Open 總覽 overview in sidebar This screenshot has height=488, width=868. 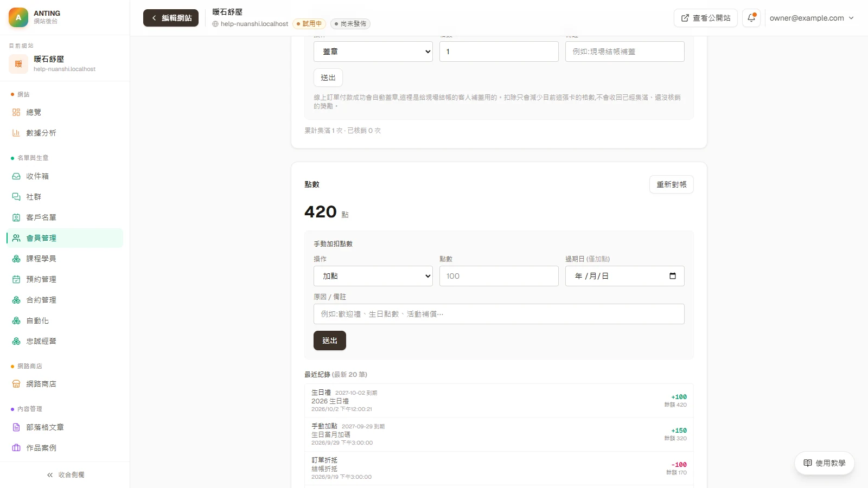pyautogui.click(x=65, y=112)
